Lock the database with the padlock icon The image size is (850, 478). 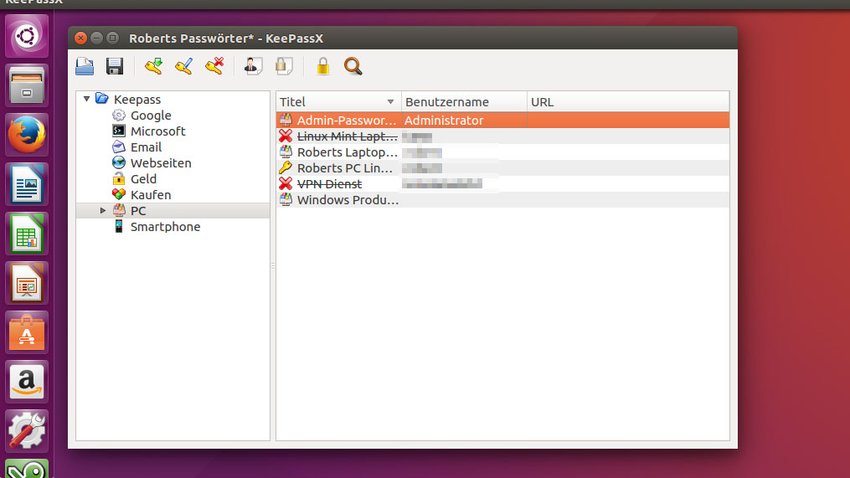pyautogui.click(x=323, y=66)
